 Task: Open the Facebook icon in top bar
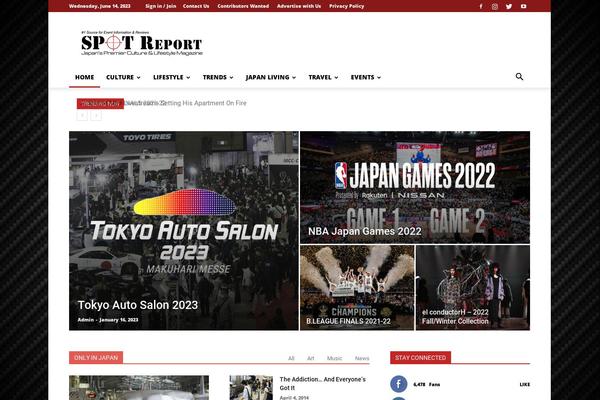(481, 7)
